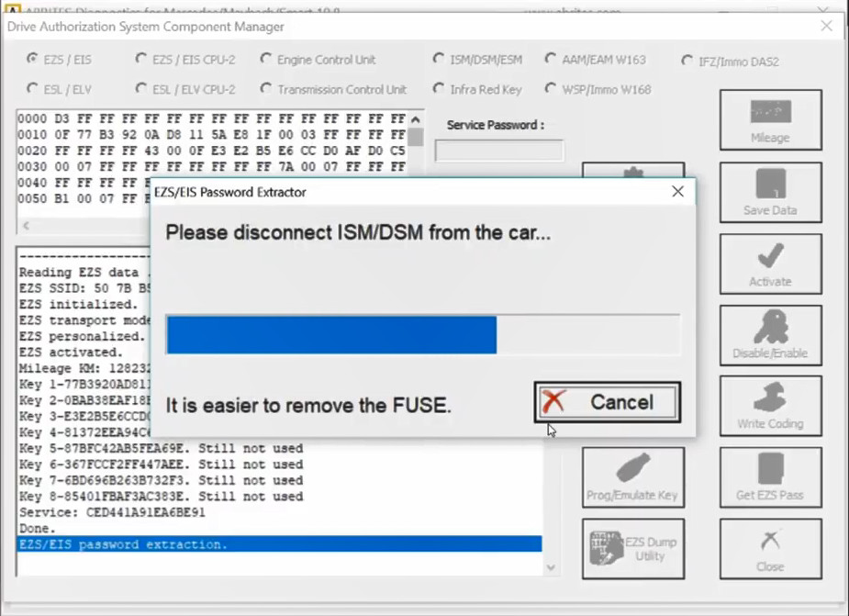
Task: Click the 'Key 5-87BFC42AB5FEA69E' log line
Action: point(161,449)
